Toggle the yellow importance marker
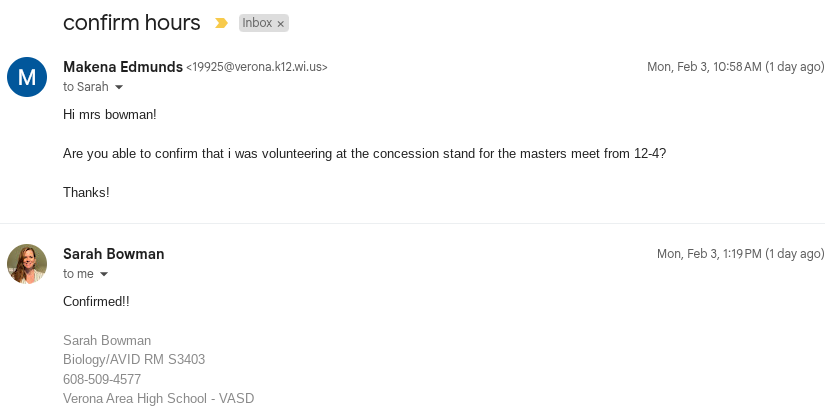Viewport: 825px width, 416px height. (221, 23)
